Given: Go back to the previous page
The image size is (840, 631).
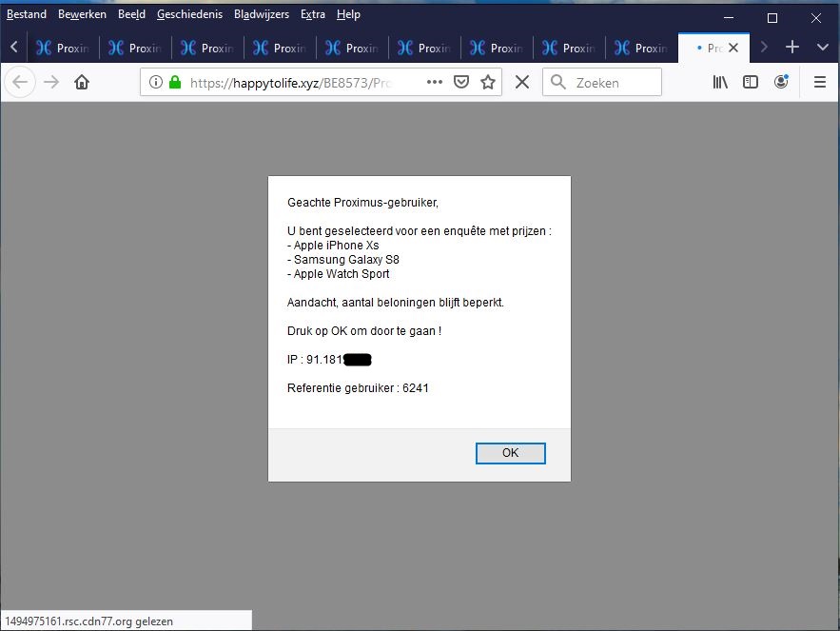Looking at the screenshot, I should 20,83.
